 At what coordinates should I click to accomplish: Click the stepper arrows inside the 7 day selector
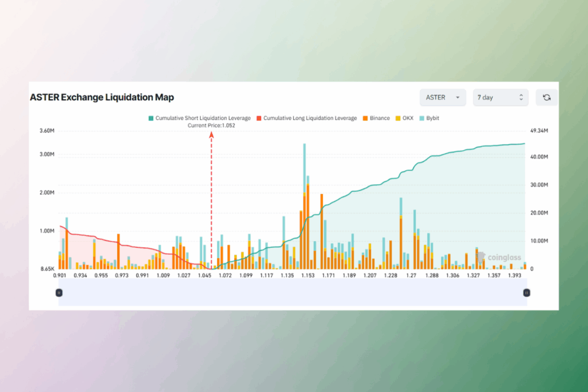(x=521, y=98)
